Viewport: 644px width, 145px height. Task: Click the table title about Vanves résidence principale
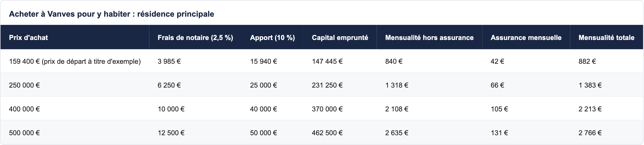(111, 14)
